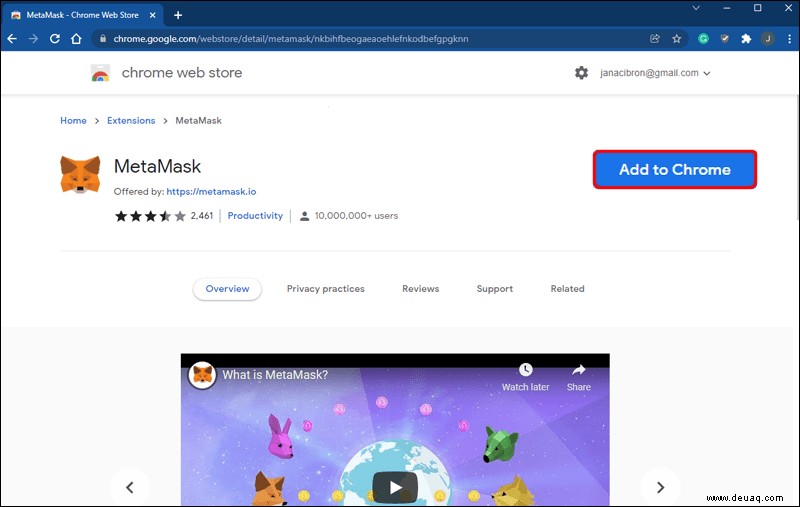Image resolution: width=800 pixels, height=507 pixels.
Task: Play the What is MetaMask video
Action: pyautogui.click(x=395, y=488)
